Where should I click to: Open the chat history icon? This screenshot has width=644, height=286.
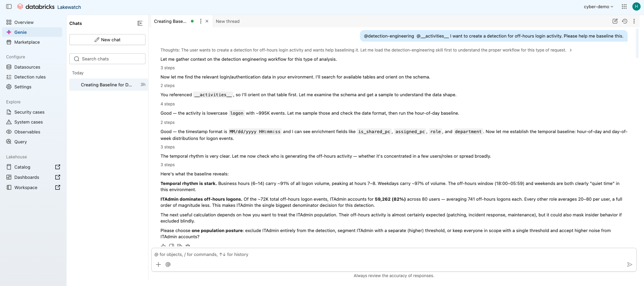625,21
